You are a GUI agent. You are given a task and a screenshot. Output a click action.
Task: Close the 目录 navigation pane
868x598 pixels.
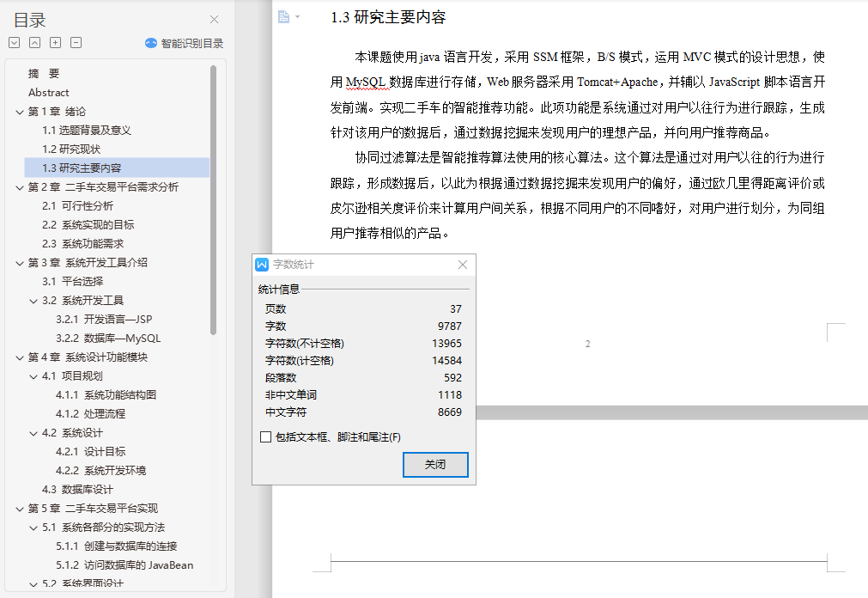215,20
